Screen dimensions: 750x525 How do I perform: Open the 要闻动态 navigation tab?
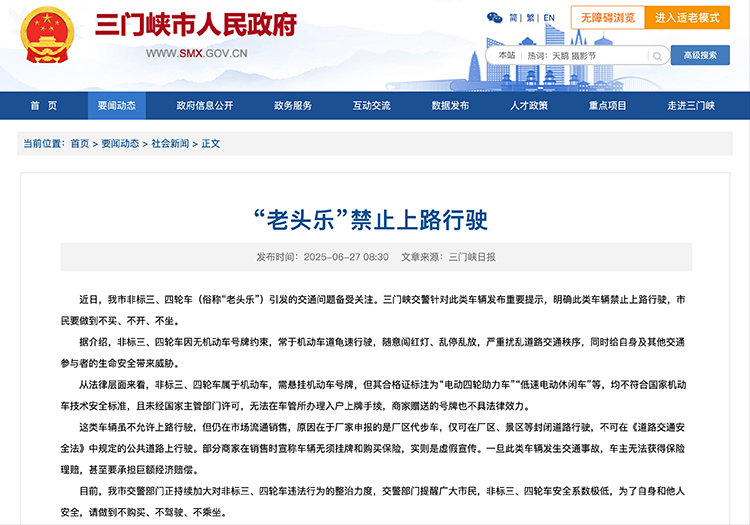tap(117, 106)
